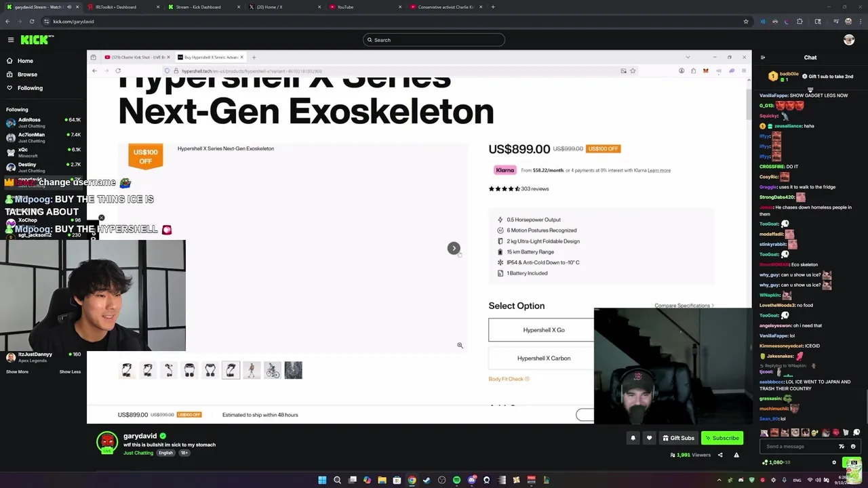Go to Home in Kick sidebar
The height and width of the screenshot is (488, 868).
click(20, 61)
